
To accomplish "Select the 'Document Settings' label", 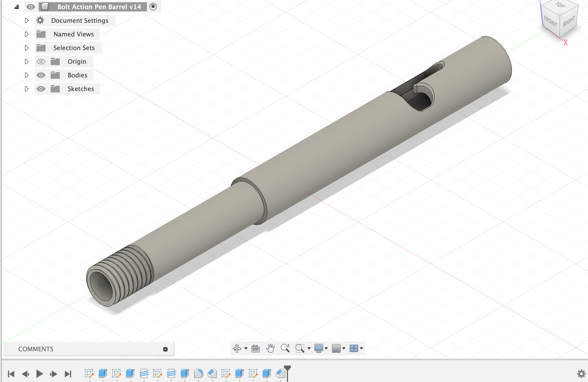I will pos(80,20).
